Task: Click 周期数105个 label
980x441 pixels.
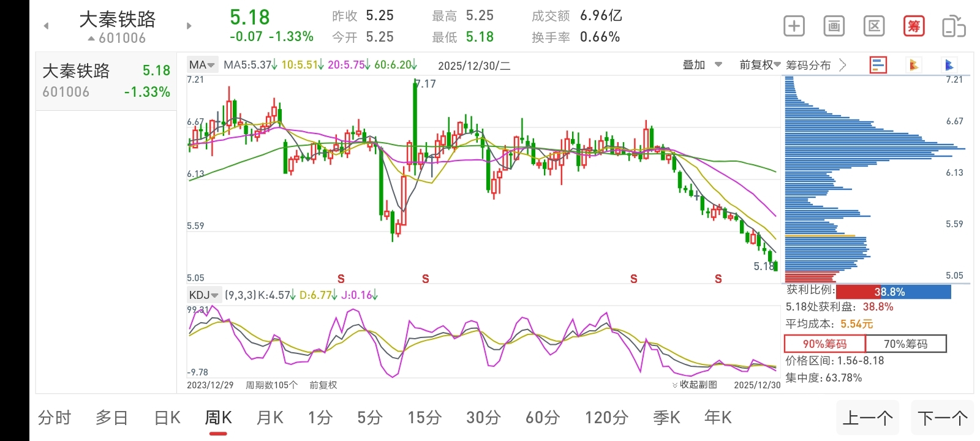Action: click(271, 385)
